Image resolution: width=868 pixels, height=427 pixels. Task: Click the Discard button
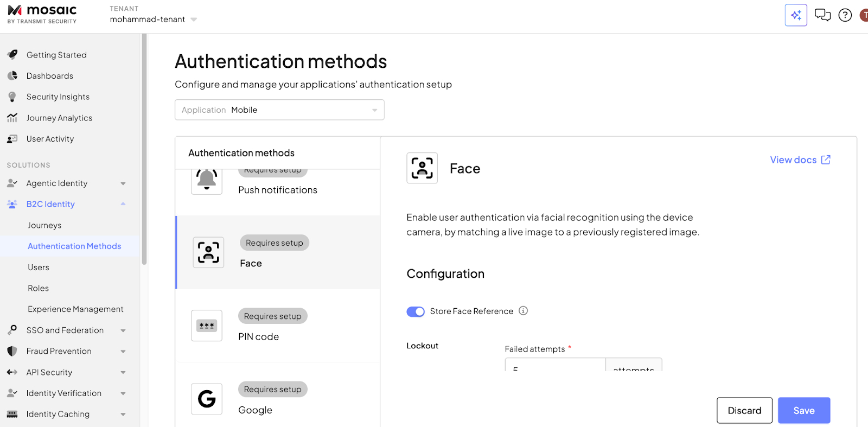pos(744,410)
